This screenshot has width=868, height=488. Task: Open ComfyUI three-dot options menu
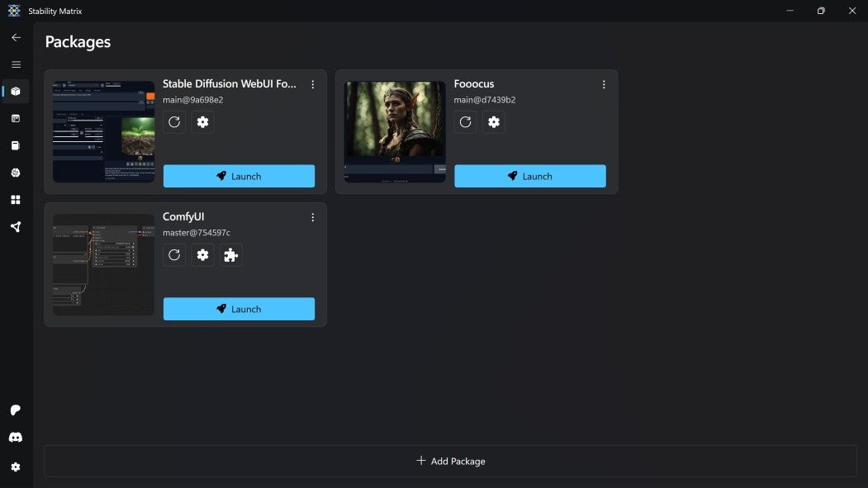(x=313, y=217)
